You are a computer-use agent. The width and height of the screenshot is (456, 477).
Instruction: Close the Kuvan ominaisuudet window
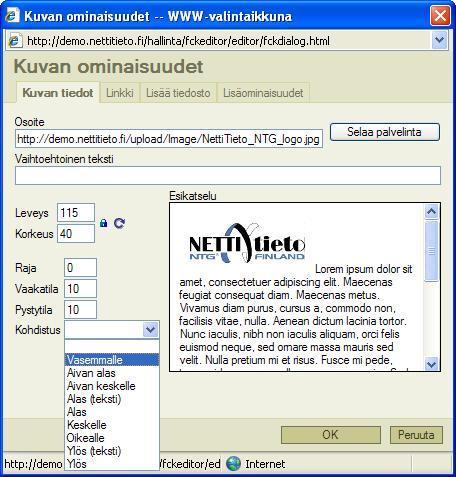(440, 16)
